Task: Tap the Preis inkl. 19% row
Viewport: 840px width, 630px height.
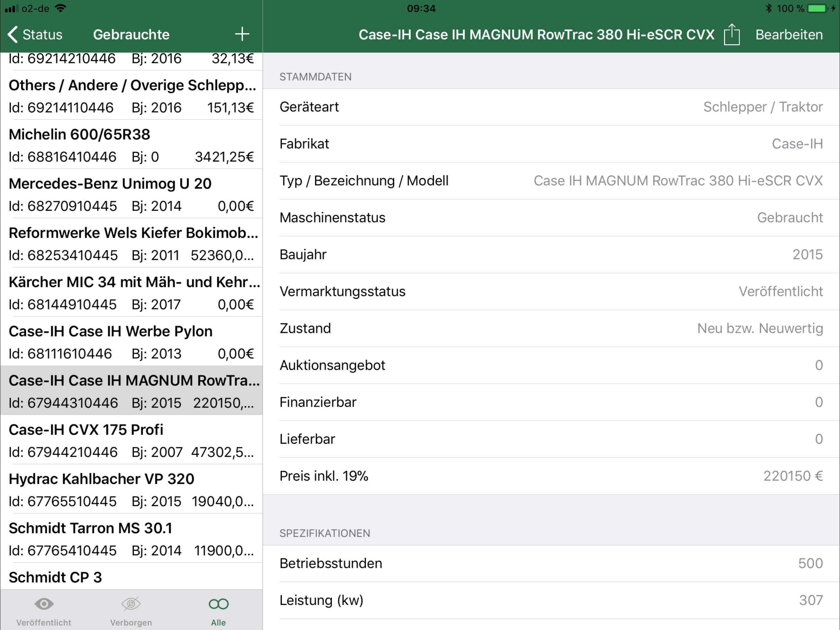Action: click(x=551, y=476)
